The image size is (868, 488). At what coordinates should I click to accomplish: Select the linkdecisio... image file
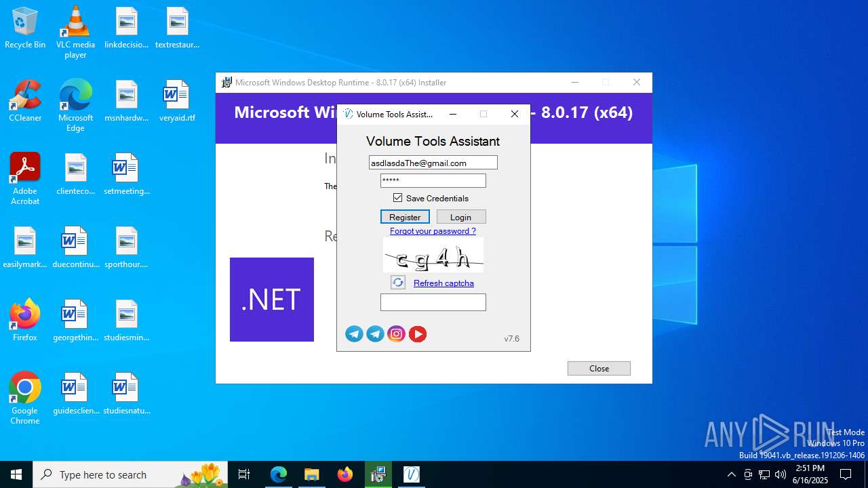pos(126,28)
